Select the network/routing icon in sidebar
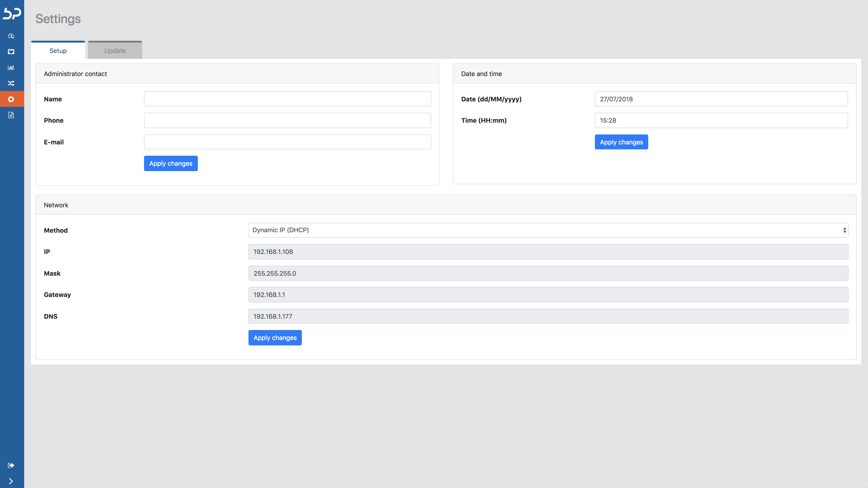 [12, 83]
